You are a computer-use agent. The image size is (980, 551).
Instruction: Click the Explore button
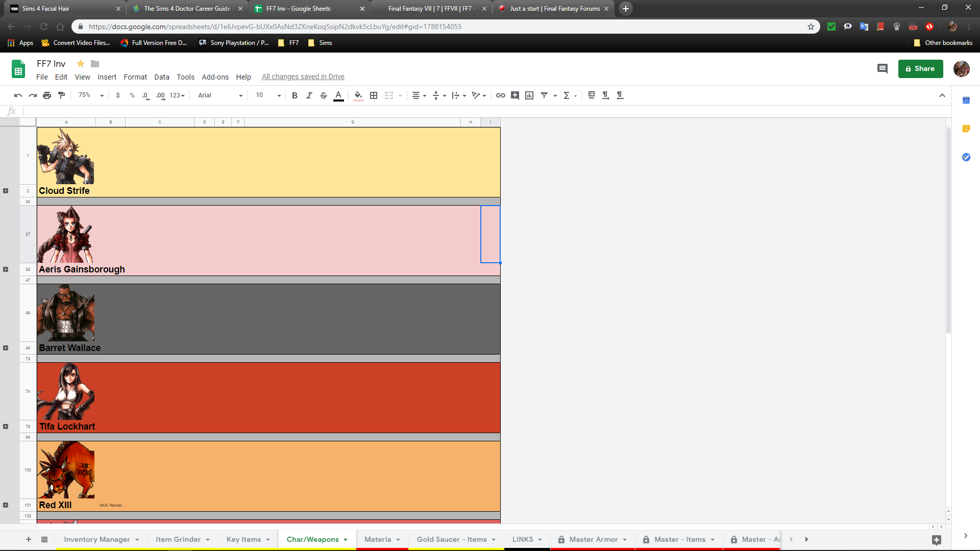click(936, 540)
